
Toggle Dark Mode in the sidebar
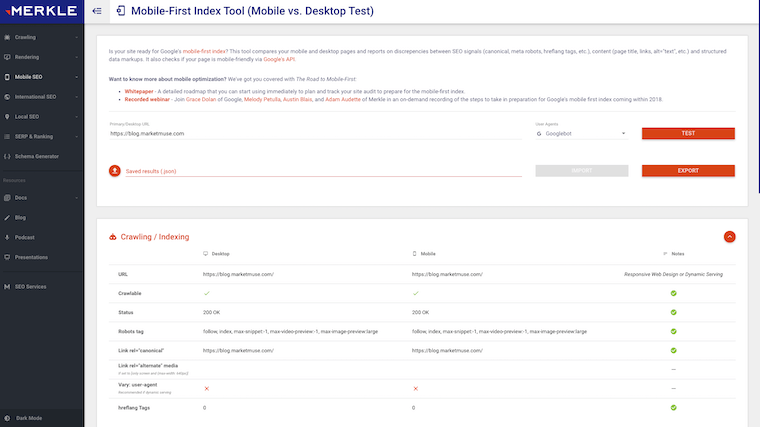[29, 418]
